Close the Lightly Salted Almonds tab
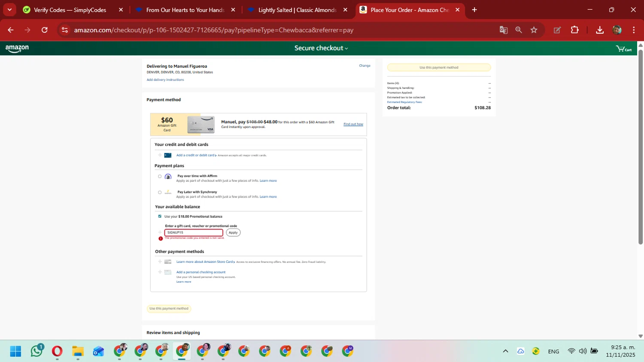The height and width of the screenshot is (362, 644). tap(345, 10)
